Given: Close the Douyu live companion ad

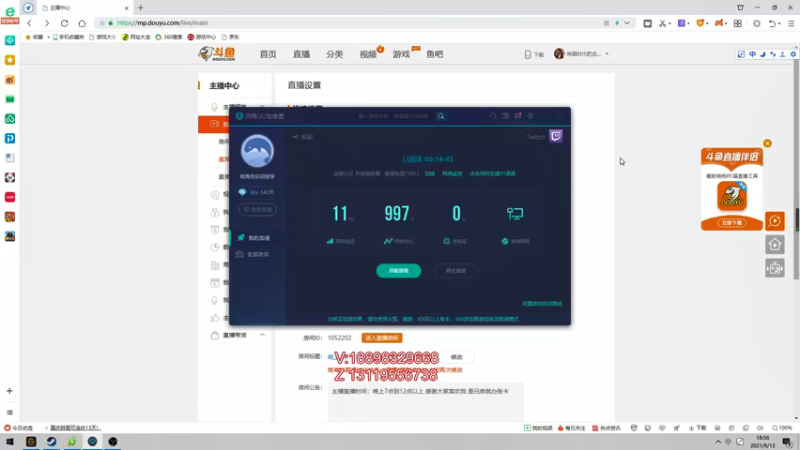Looking at the screenshot, I should (767, 143).
